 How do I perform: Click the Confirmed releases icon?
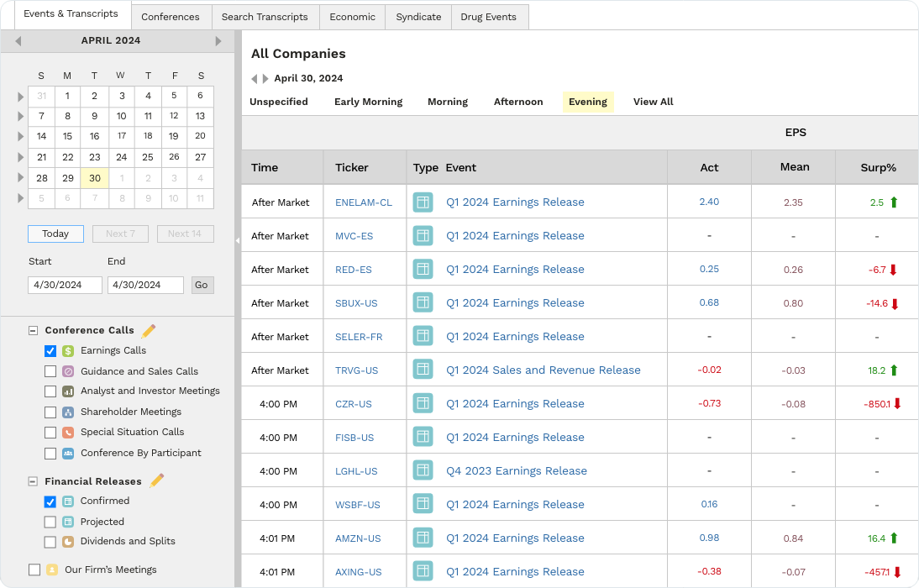point(68,501)
